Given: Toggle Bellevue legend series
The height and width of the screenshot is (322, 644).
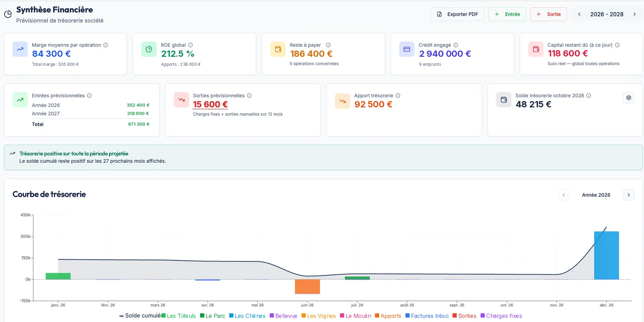Looking at the screenshot, I should pos(283,316).
